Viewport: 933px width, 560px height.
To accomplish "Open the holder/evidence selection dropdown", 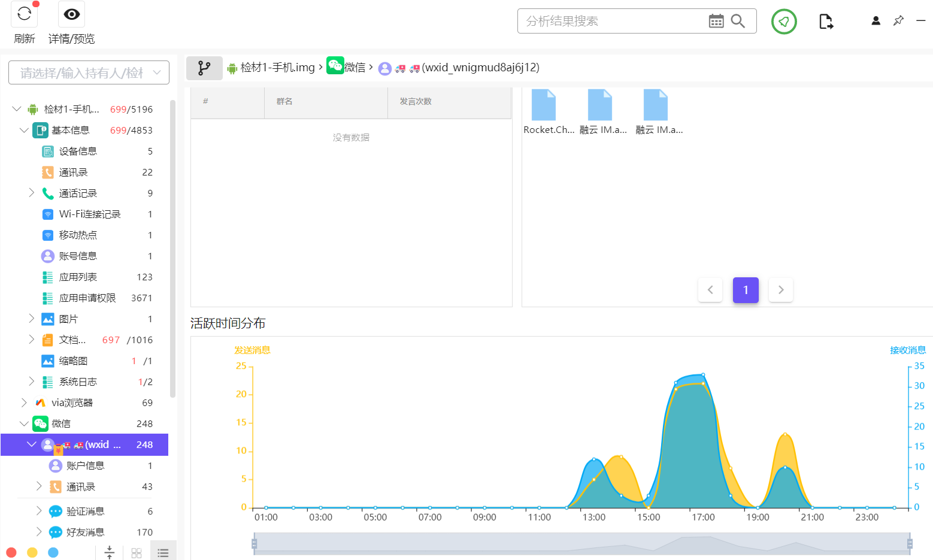I will click(x=89, y=72).
